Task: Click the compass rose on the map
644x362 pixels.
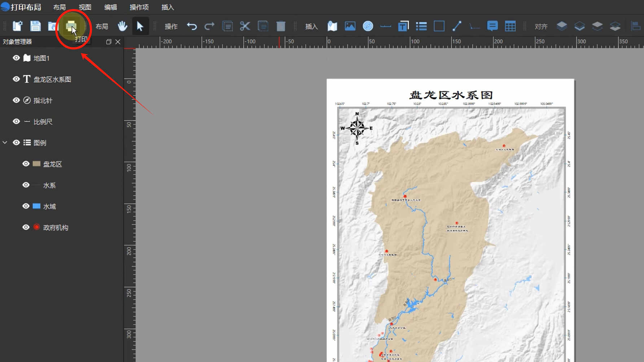Action: pyautogui.click(x=357, y=128)
